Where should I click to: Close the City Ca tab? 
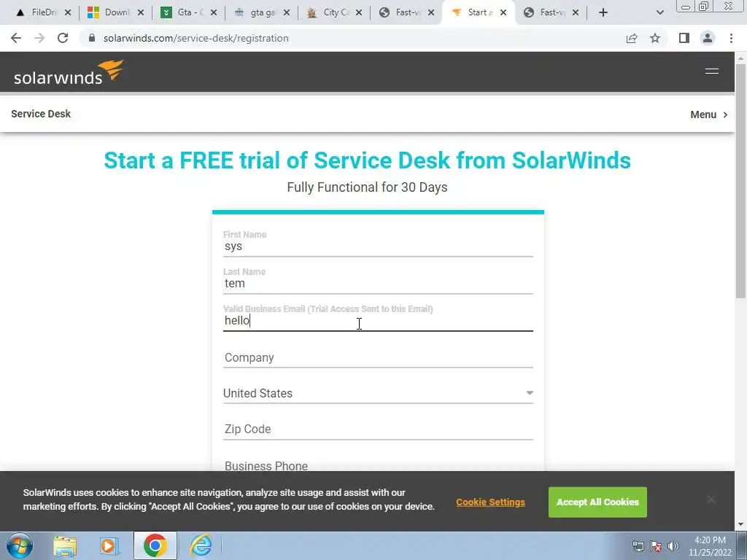tap(359, 13)
